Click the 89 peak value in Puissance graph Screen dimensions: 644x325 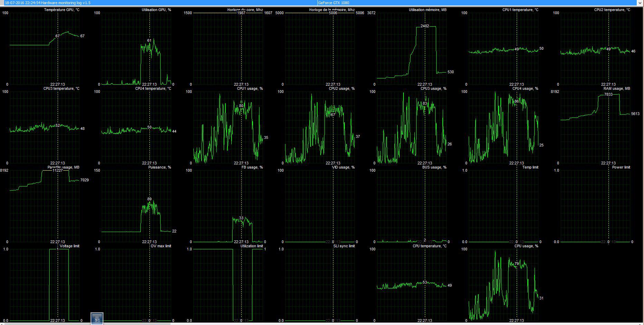click(x=149, y=199)
